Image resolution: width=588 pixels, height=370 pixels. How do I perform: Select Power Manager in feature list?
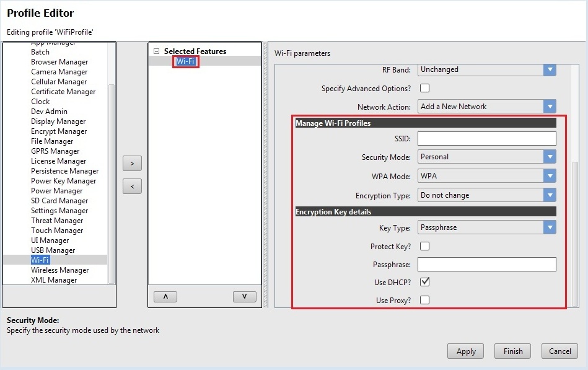click(56, 191)
